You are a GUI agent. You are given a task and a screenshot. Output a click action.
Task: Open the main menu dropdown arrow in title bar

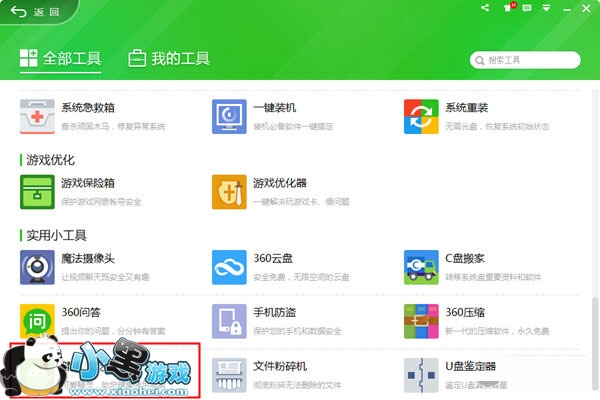click(x=546, y=8)
